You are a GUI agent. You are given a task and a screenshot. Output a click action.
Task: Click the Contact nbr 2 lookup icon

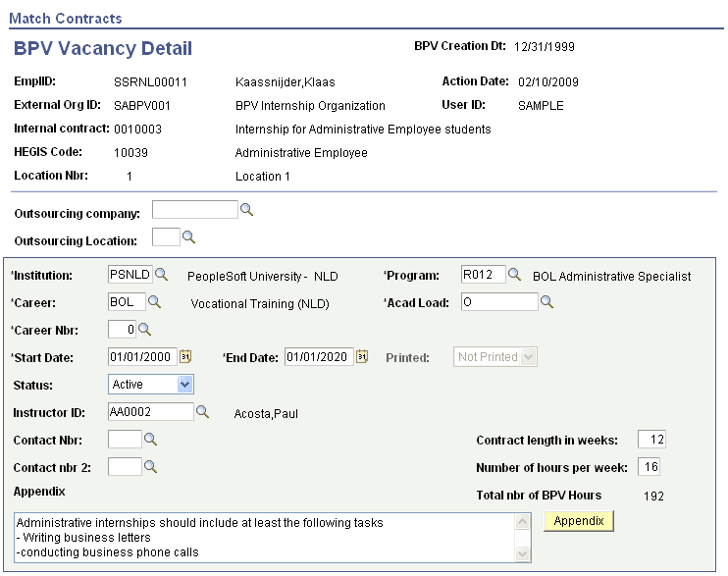pos(150,466)
